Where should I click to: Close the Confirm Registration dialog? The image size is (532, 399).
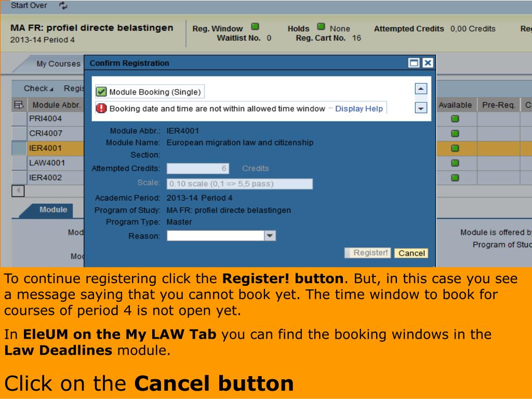tap(428, 63)
